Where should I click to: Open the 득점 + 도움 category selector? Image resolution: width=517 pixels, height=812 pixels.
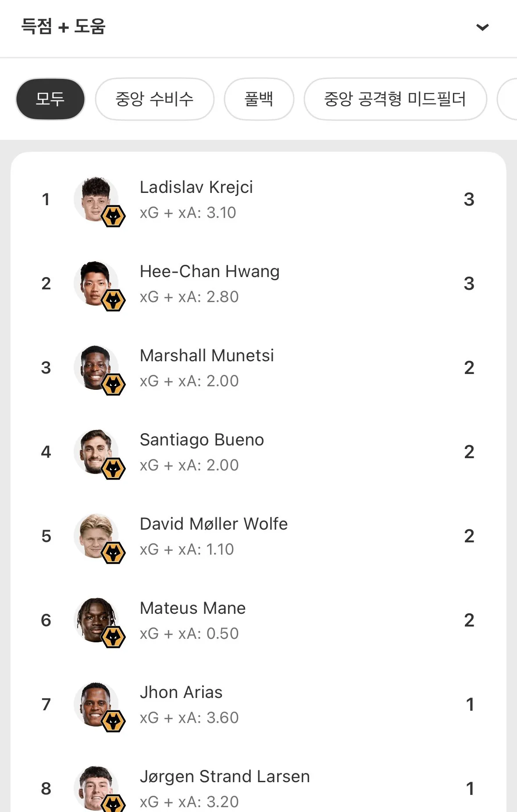click(x=64, y=26)
